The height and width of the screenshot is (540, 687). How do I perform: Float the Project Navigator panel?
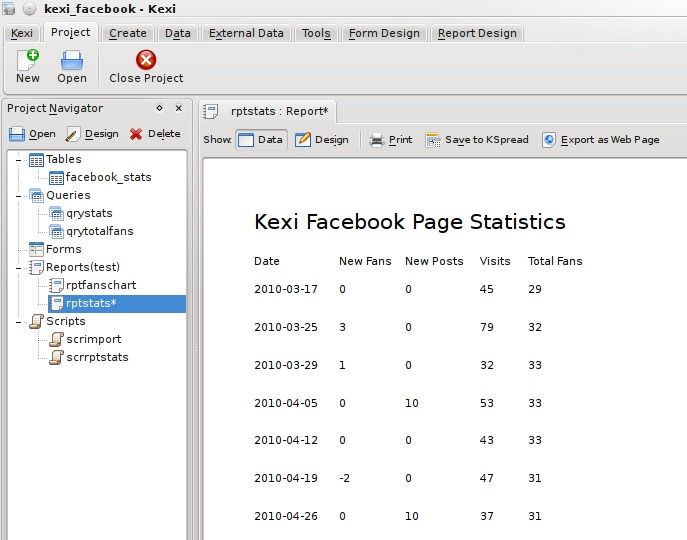[x=159, y=108]
